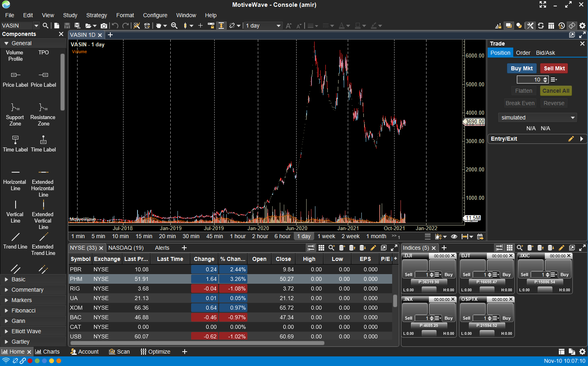588x366 pixels.
Task: Select the 1 hour bar size
Action: 238,236
